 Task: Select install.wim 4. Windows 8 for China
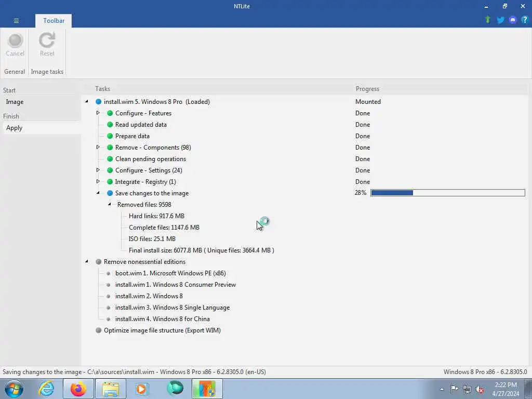(163, 319)
